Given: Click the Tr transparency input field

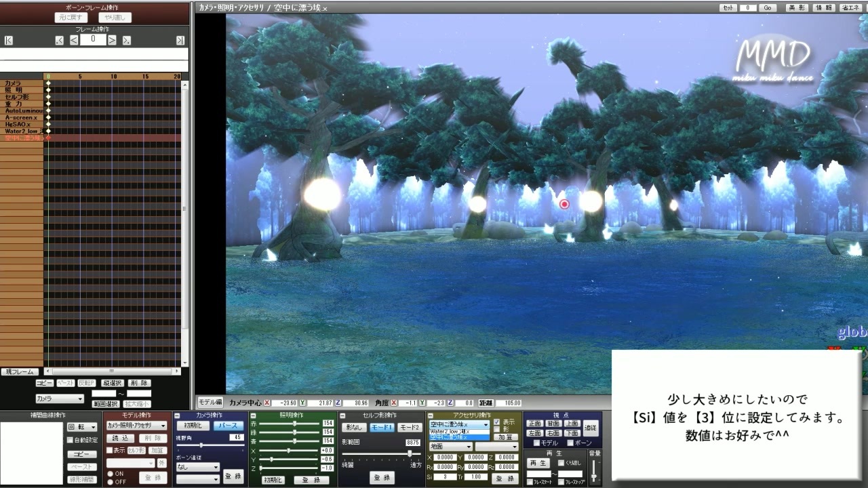Looking at the screenshot, I should click(476, 477).
